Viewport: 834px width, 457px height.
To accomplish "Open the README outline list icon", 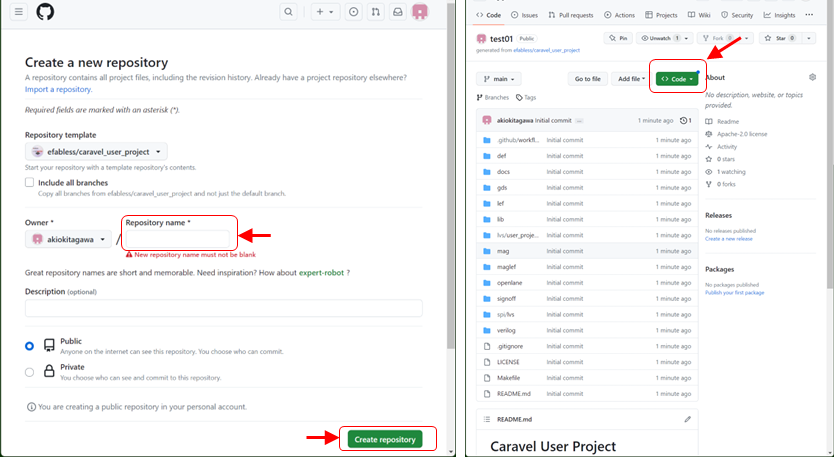I will point(487,419).
